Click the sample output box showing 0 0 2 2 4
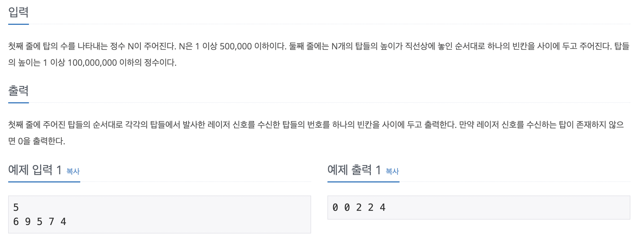The image size is (644, 240). click(479, 208)
